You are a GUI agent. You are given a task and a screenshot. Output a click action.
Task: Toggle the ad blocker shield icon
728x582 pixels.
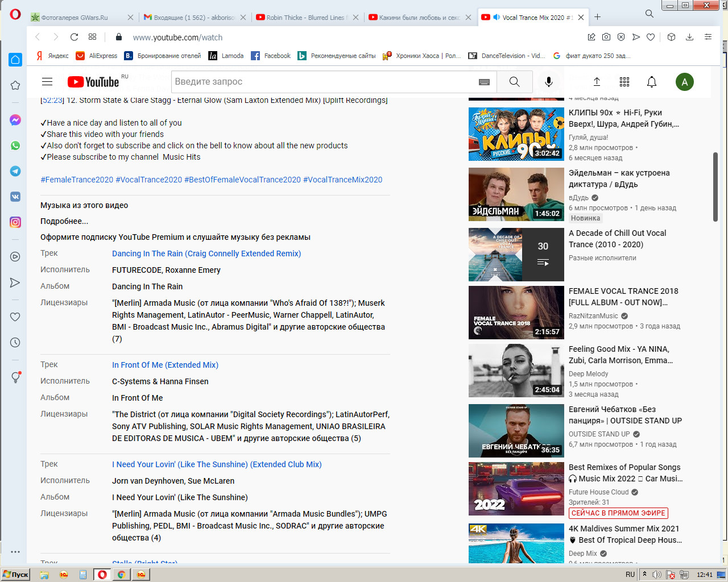click(621, 37)
